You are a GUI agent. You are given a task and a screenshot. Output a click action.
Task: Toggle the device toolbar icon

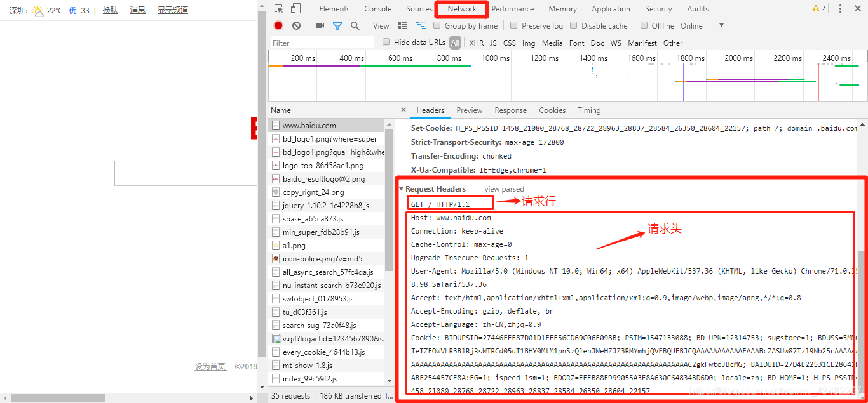295,9
